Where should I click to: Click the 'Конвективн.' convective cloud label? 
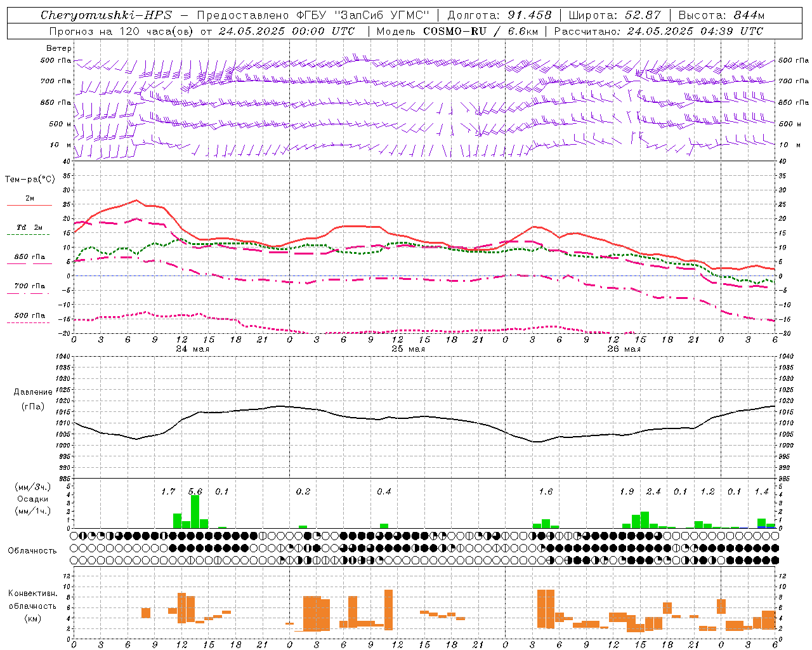pos(32,594)
